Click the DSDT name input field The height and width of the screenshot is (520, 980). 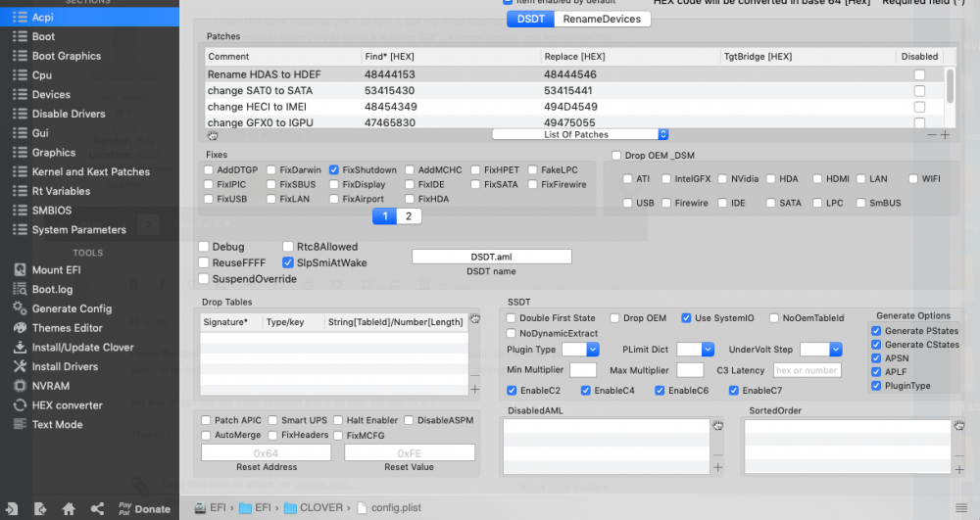pyautogui.click(x=491, y=257)
